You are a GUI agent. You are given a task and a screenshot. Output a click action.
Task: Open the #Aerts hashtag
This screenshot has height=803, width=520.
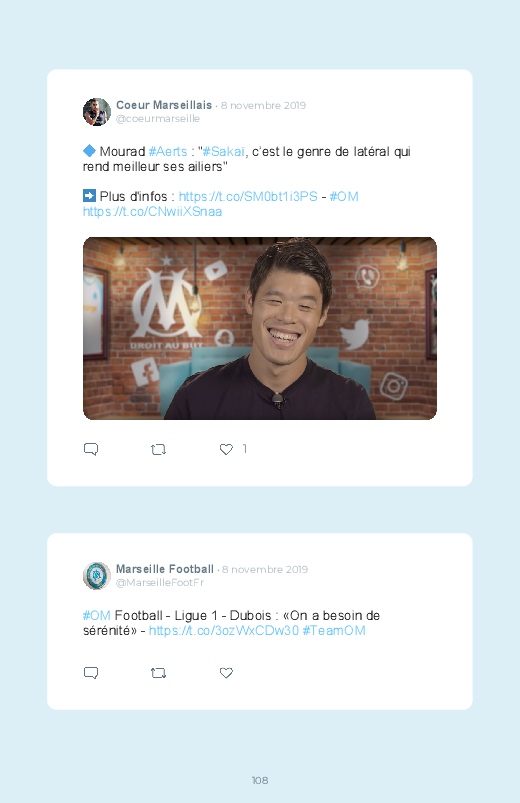click(168, 152)
